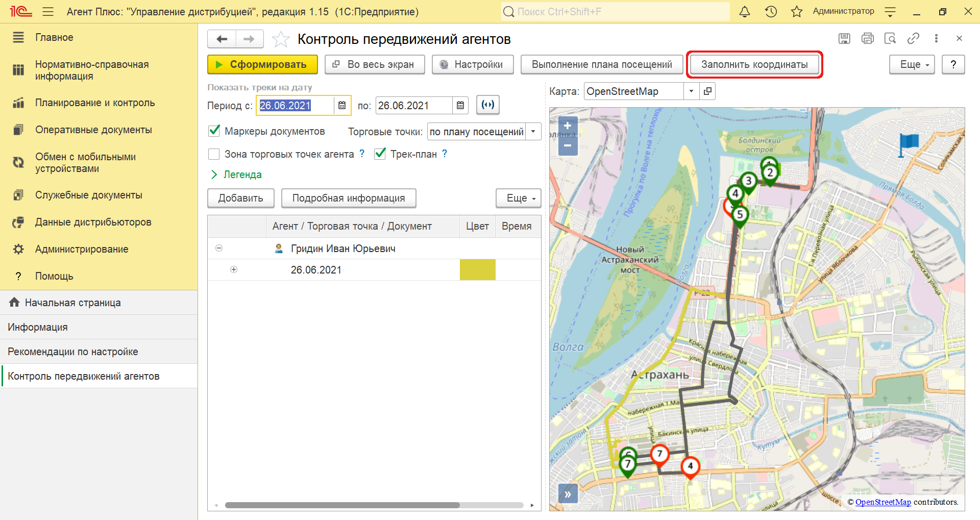Click red marker 4 on the map
This screenshot has width=980, height=520.
coord(690,467)
